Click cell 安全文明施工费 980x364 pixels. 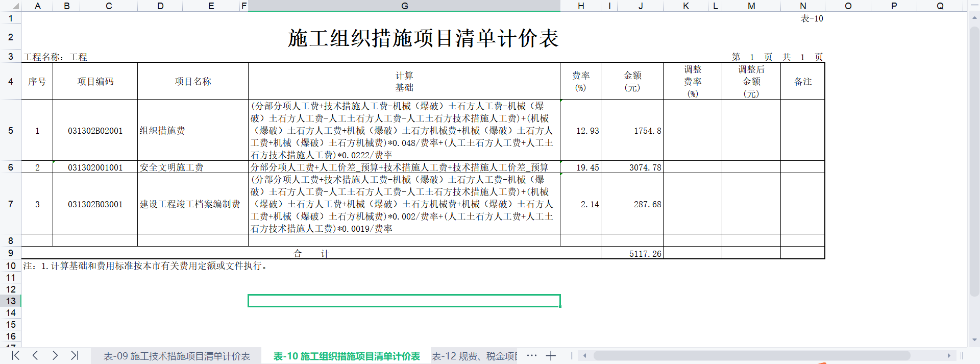(x=193, y=167)
